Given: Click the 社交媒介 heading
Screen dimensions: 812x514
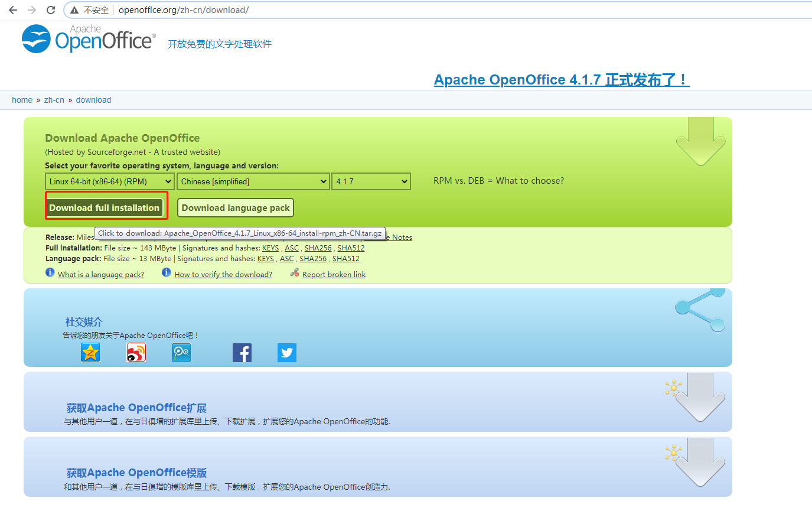Looking at the screenshot, I should (x=84, y=322).
